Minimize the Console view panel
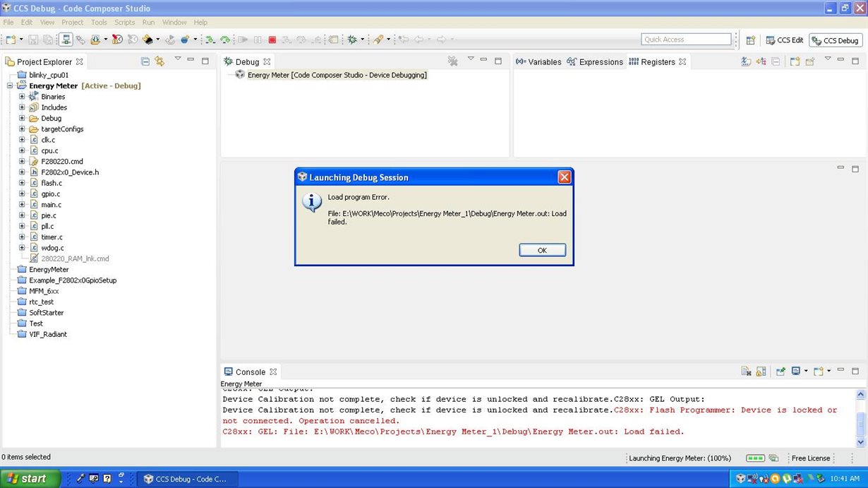The width and height of the screenshot is (868, 488). click(x=840, y=369)
